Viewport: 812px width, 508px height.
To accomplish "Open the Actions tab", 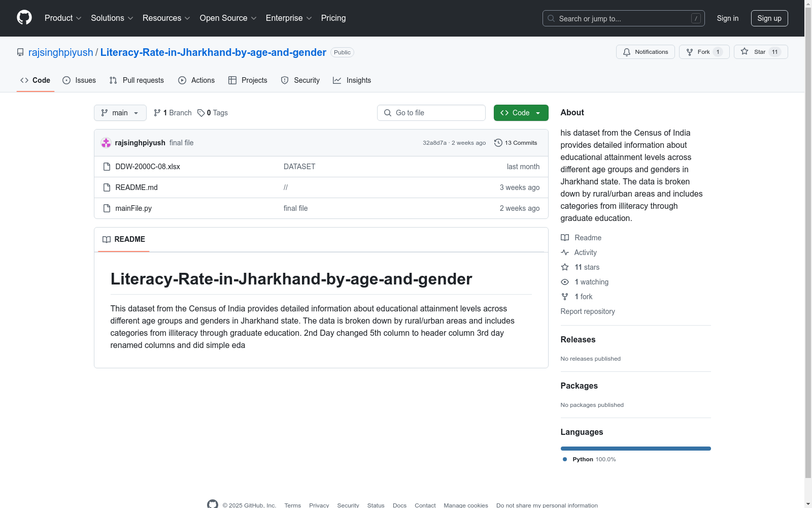I will (x=196, y=80).
